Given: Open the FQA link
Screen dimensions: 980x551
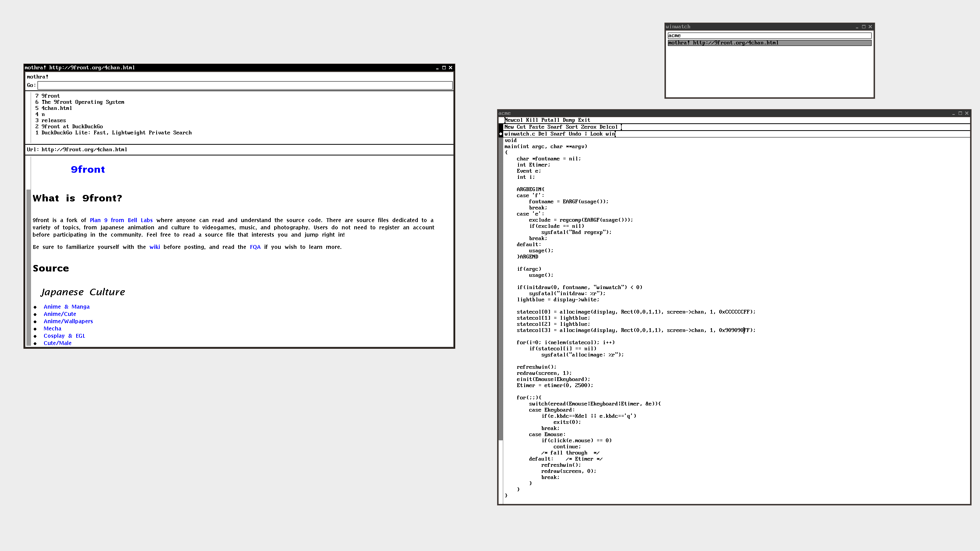Looking at the screenshot, I should (255, 247).
